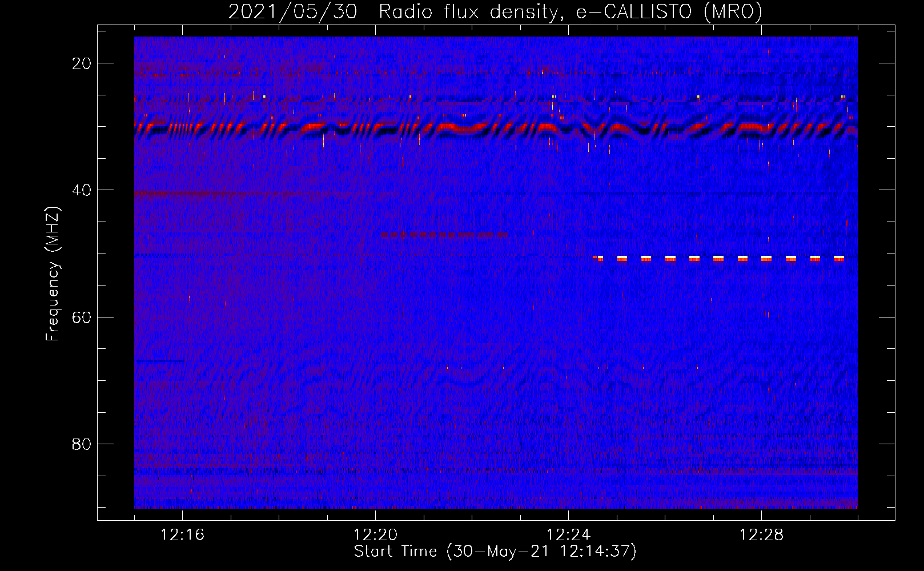
Task: Click the plot title '2021/05/30 Radio flux density, e-CALLISTO (MRO)'
Action: point(495,11)
